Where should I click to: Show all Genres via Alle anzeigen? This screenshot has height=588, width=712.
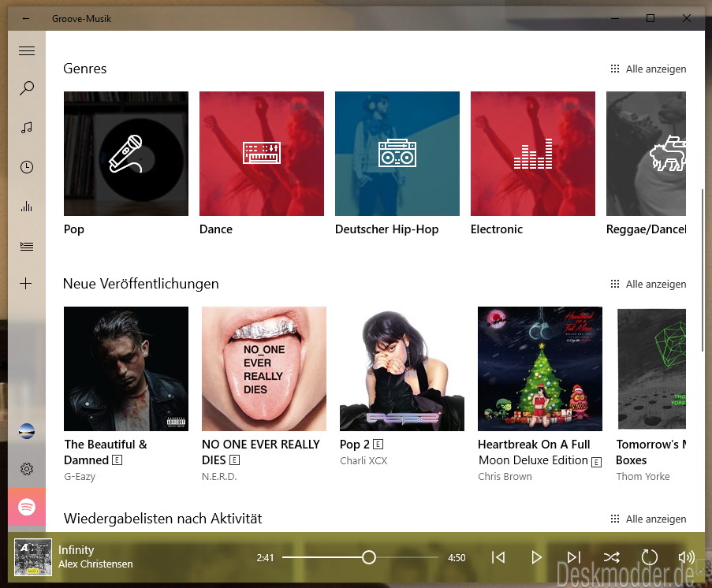point(648,69)
